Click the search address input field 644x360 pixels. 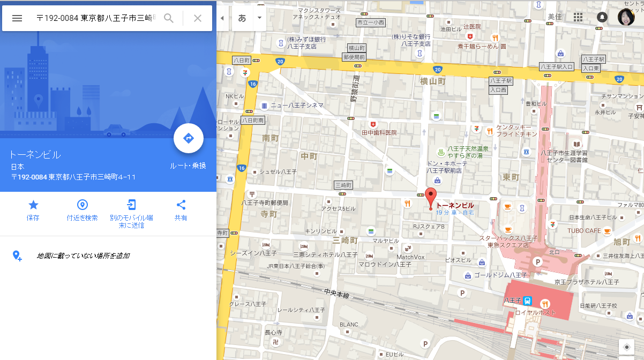click(96, 18)
